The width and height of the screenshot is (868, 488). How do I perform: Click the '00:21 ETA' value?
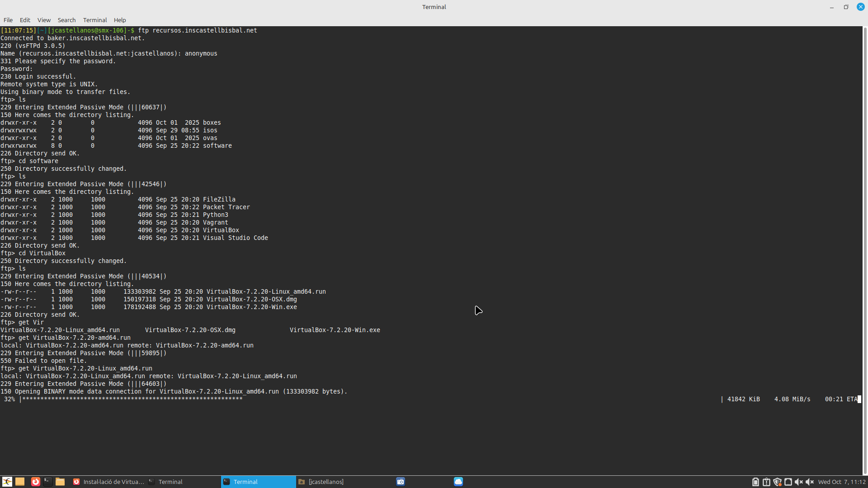click(x=841, y=399)
